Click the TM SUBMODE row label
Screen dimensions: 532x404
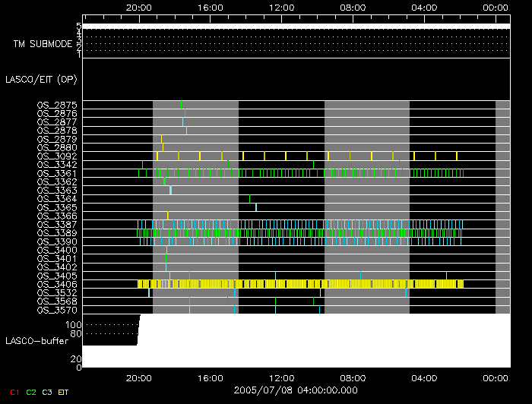(43, 44)
